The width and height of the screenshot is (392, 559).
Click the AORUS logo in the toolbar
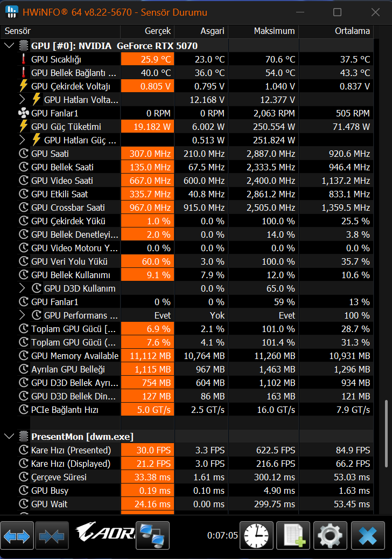coord(106,532)
